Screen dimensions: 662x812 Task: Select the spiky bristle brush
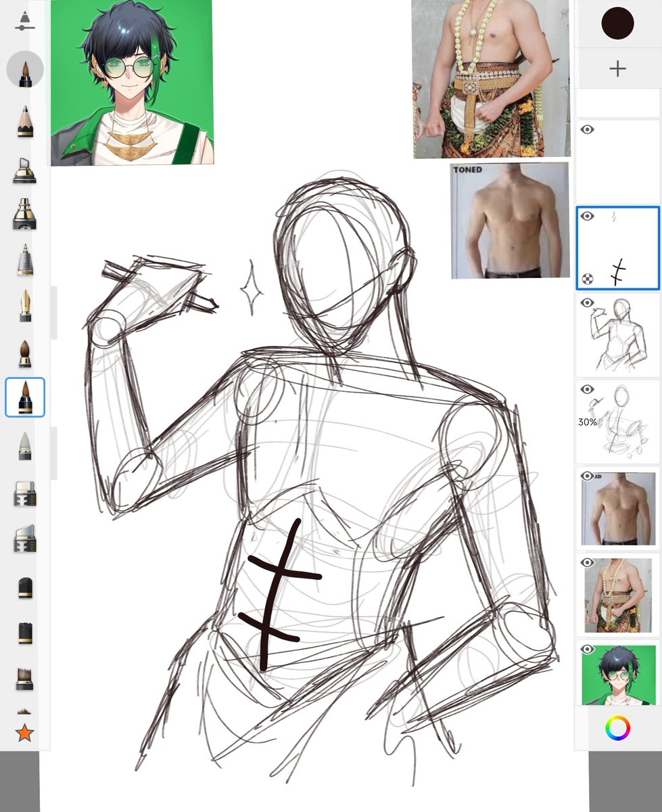25,677
